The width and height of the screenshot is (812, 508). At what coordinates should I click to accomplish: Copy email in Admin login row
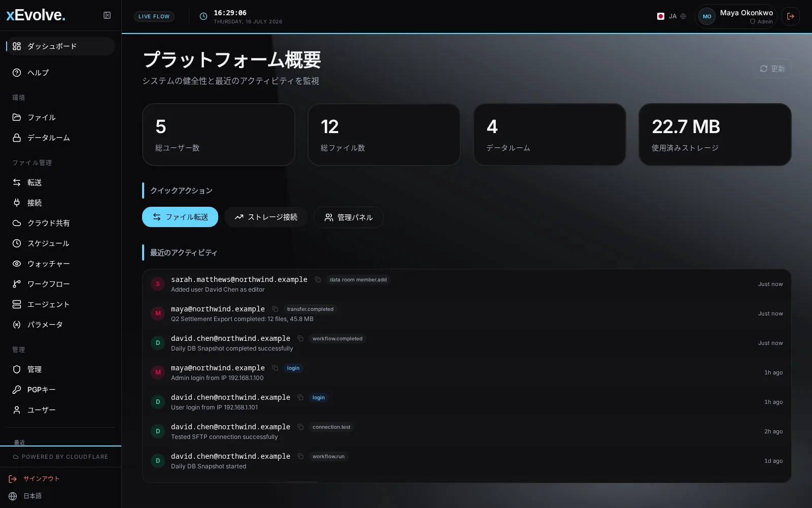click(275, 368)
